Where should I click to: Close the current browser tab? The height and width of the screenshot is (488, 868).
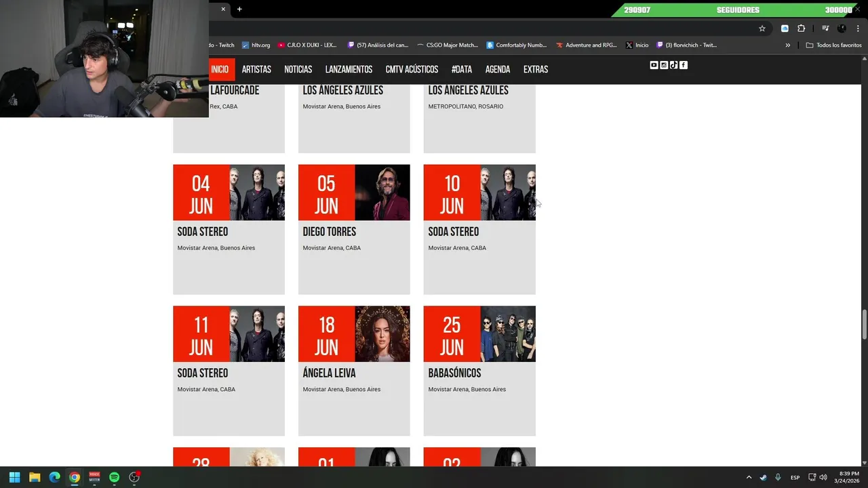223,9
